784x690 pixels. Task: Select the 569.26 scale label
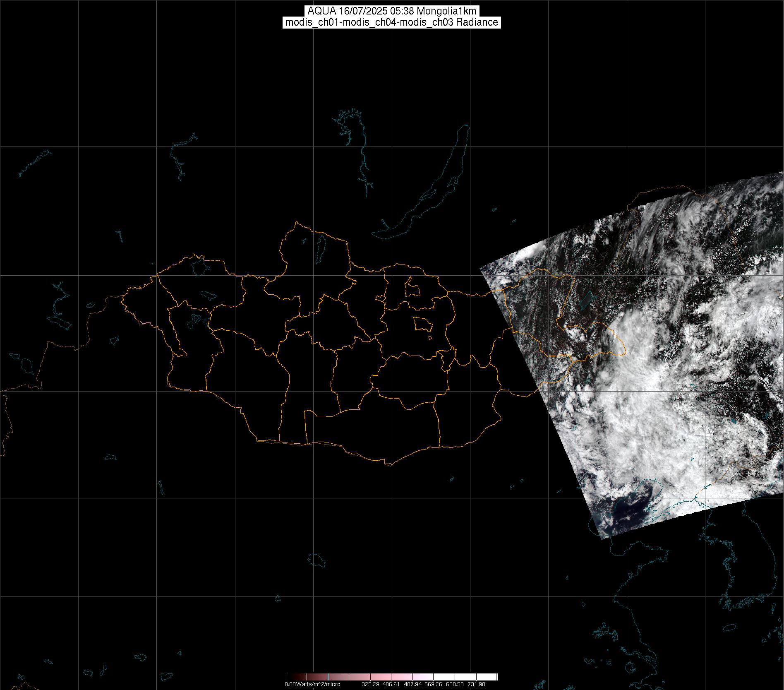434,685
